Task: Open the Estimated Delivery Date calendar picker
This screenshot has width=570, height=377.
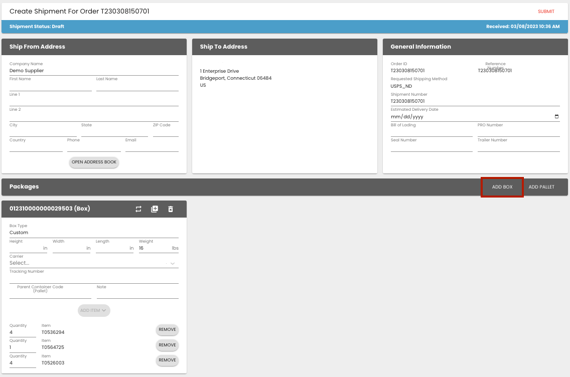Action: (557, 117)
